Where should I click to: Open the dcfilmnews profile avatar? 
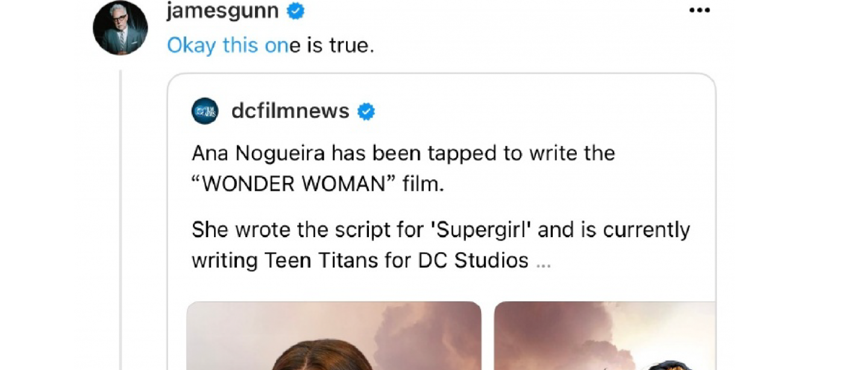point(205,111)
